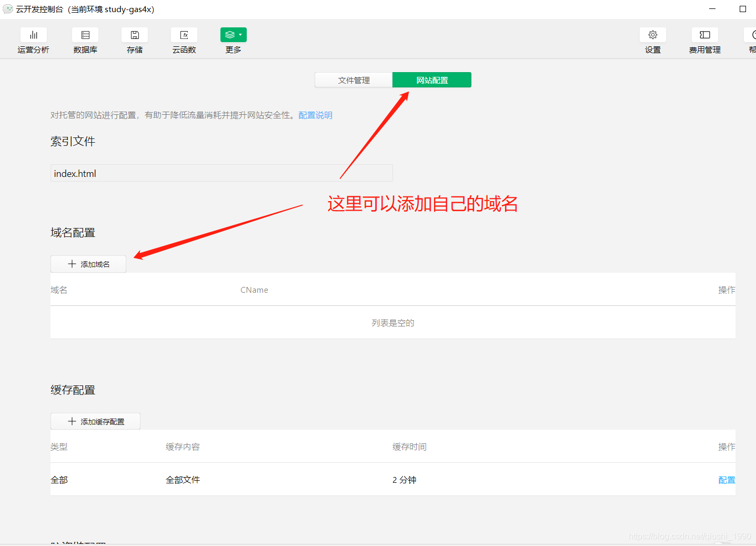Select the 网站配置 tab
This screenshot has width=756, height=546.
(432, 80)
